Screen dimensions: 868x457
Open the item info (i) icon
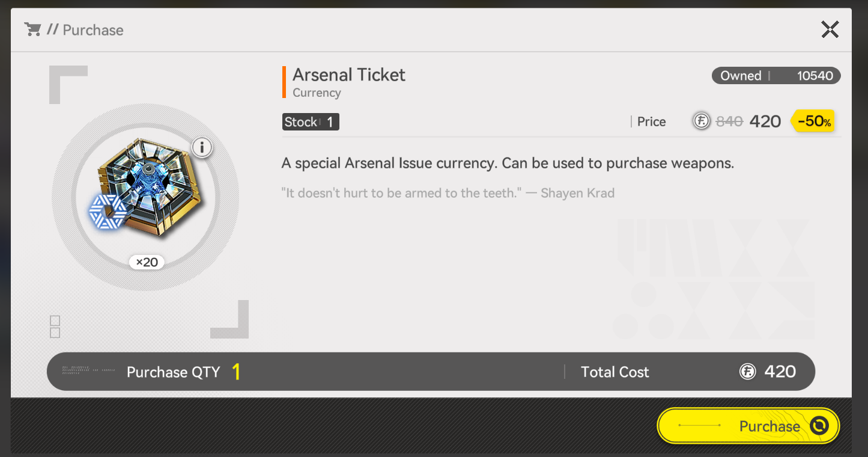(202, 147)
